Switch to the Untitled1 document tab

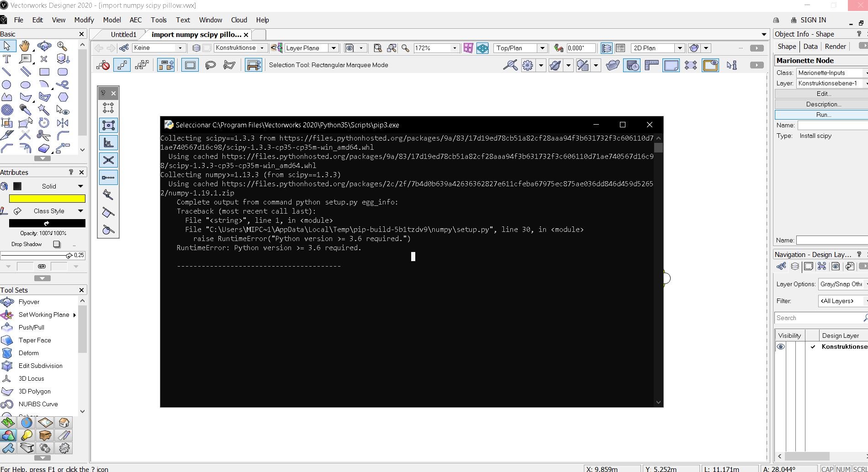(123, 35)
